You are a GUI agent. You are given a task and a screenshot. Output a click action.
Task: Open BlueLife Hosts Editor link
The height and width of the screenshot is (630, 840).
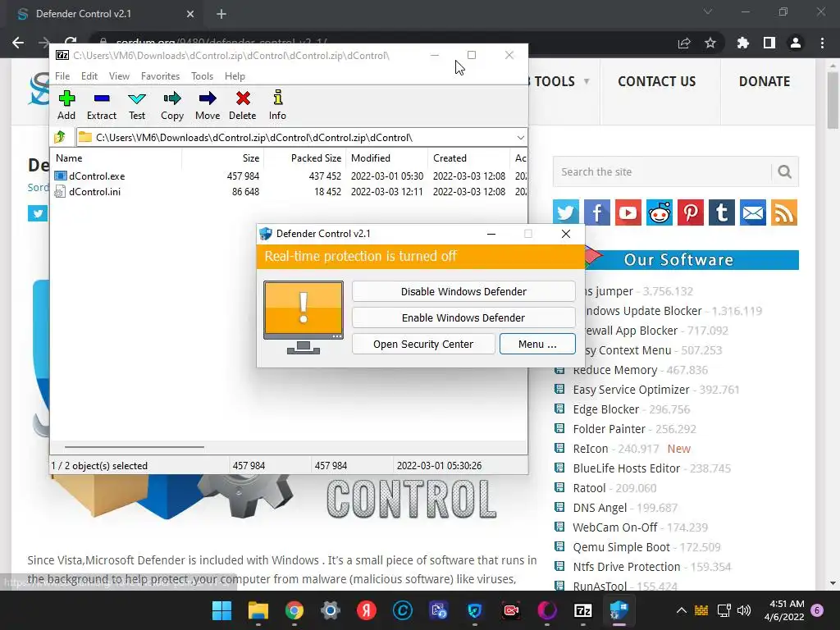626,468
